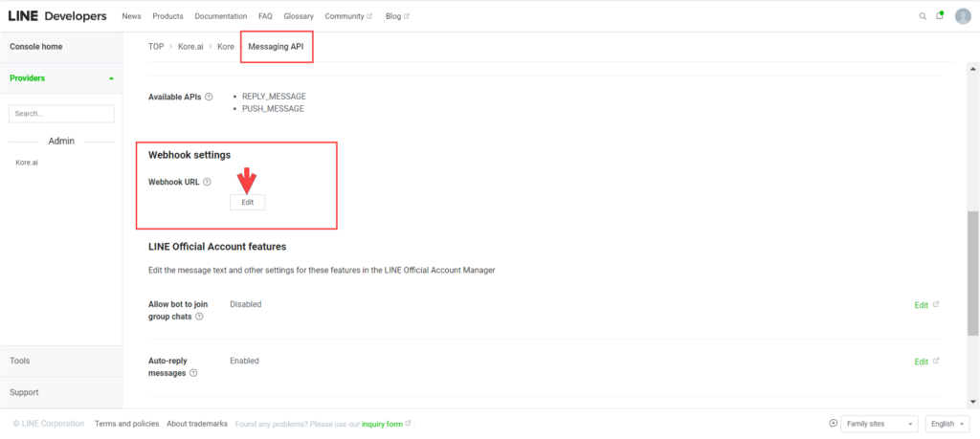Collapse the Providers section
Viewport: 980px width, 439px height.
pos(110,78)
